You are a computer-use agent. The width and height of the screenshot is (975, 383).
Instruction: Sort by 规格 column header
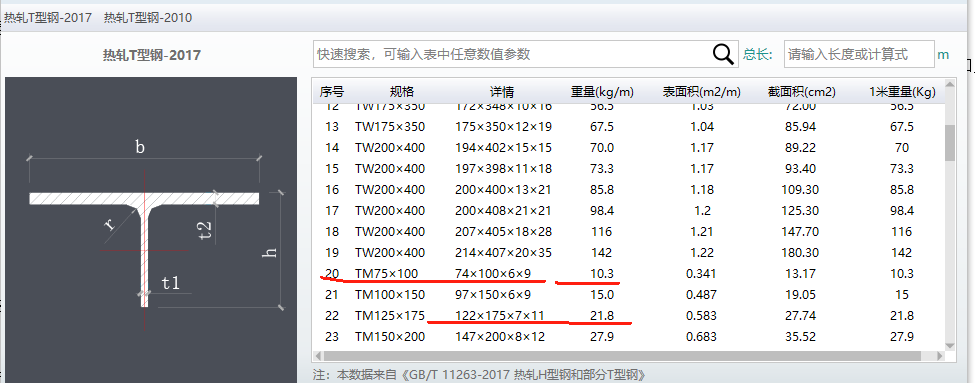[x=402, y=92]
